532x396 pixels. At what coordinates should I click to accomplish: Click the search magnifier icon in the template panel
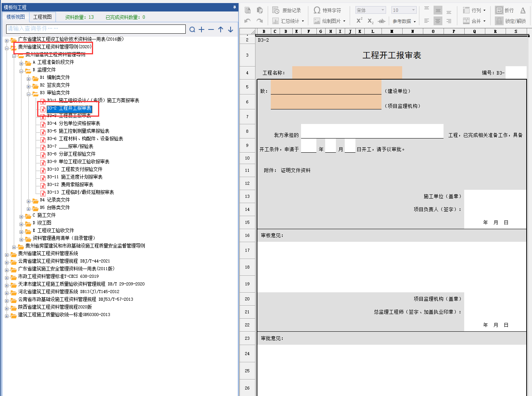click(192, 29)
